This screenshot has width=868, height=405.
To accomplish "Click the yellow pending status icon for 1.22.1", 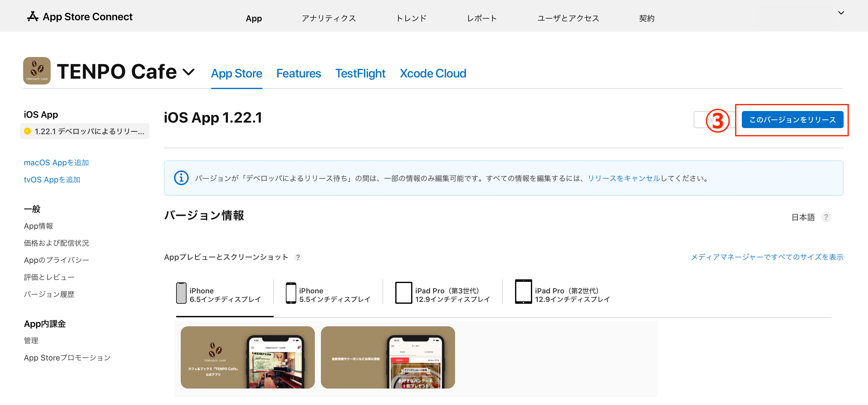I will pyautogui.click(x=28, y=131).
